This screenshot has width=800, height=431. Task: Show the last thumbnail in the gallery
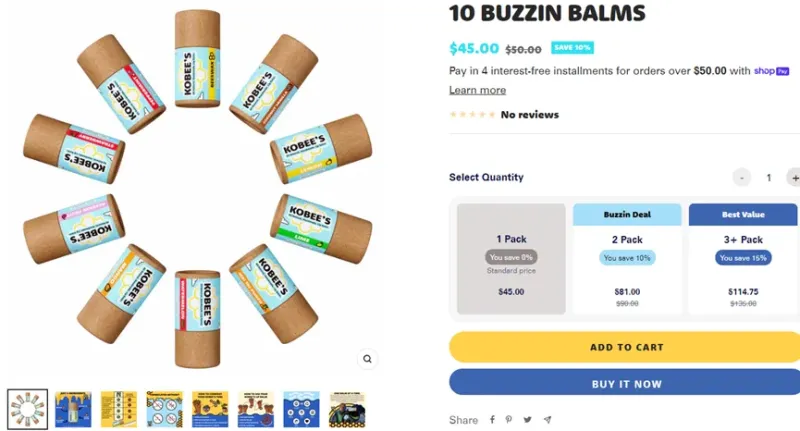pyautogui.click(x=348, y=409)
